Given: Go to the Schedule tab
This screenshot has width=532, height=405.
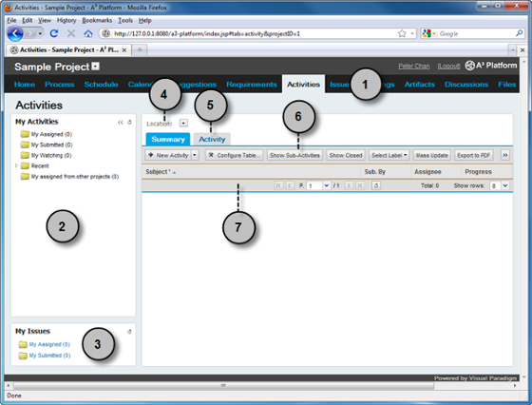Looking at the screenshot, I should [101, 85].
